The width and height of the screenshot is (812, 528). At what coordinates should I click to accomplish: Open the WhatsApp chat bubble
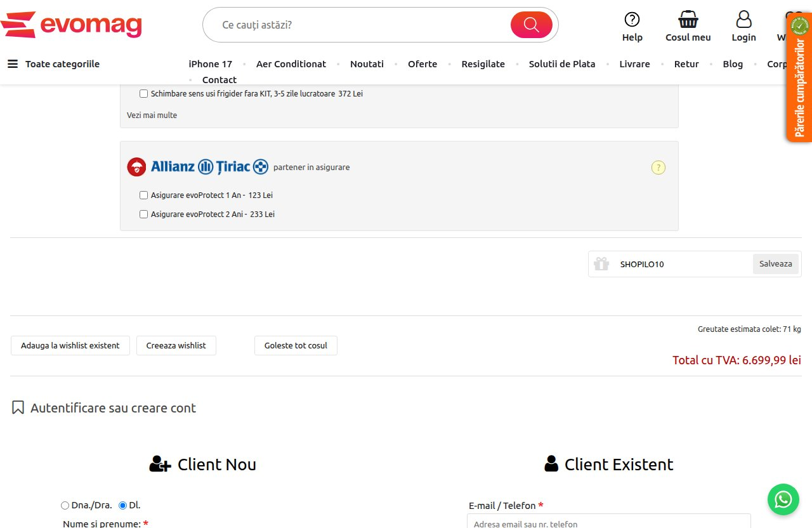click(x=783, y=499)
